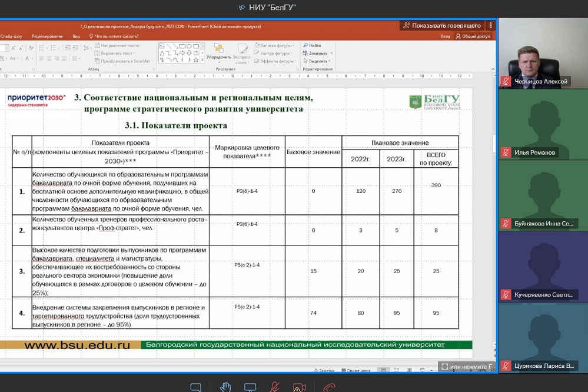
Task: Increase font size in ribbon
Action: (14, 48)
